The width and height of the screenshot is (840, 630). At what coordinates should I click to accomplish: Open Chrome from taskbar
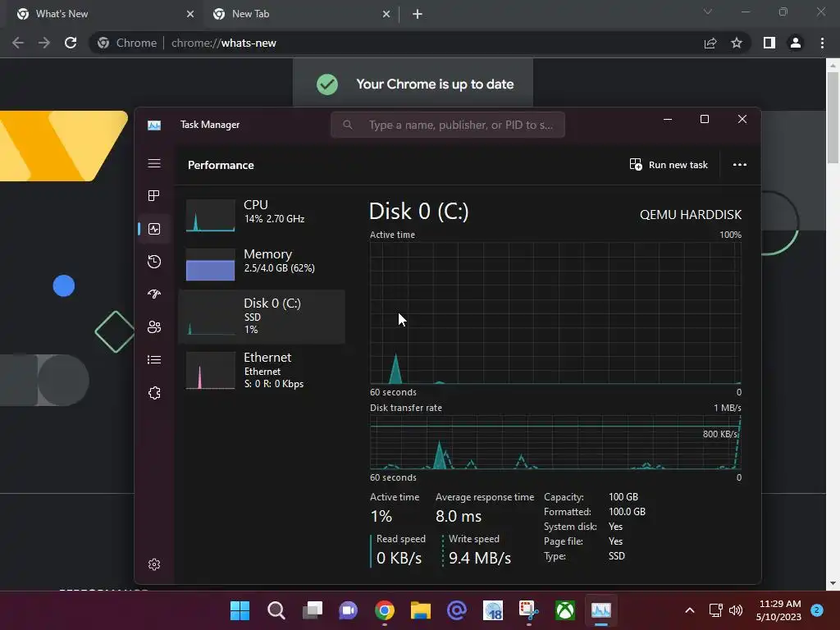(385, 610)
